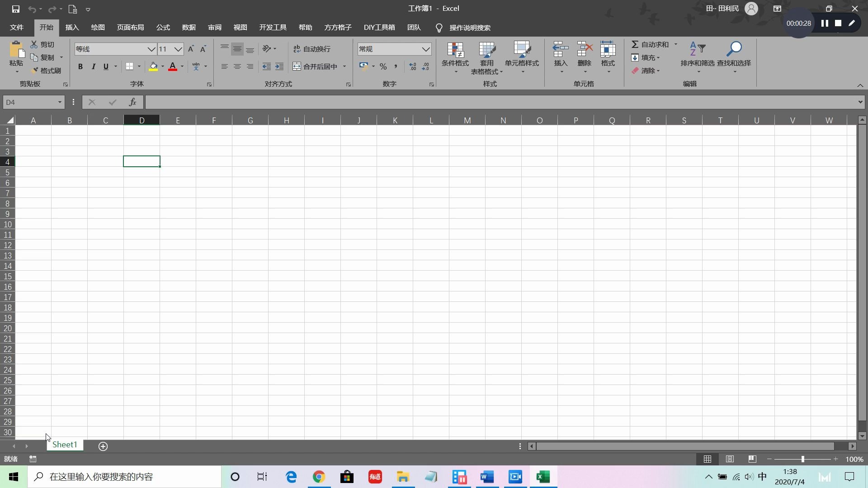Toggle Bold formatting

point(80,66)
